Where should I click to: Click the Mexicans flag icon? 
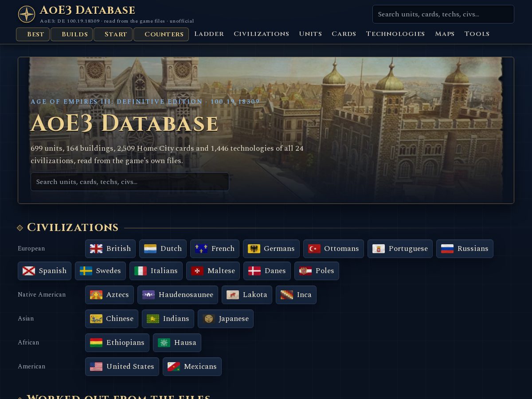(174, 367)
